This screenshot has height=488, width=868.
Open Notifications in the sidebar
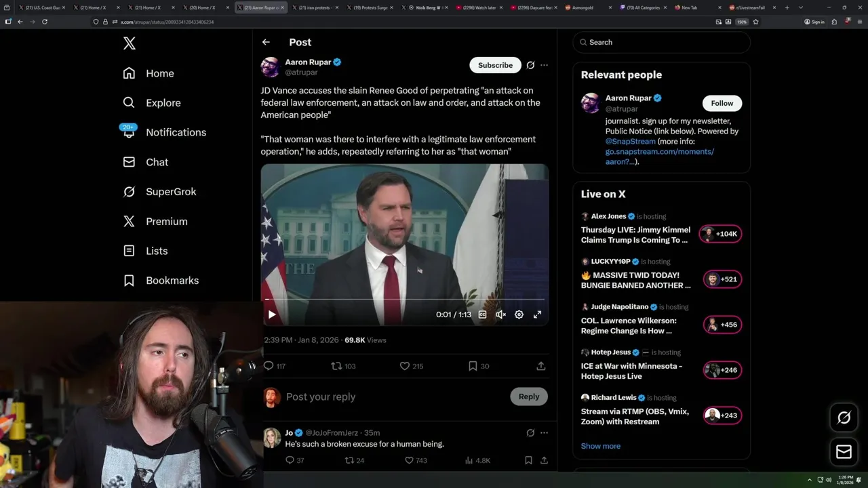click(x=175, y=132)
